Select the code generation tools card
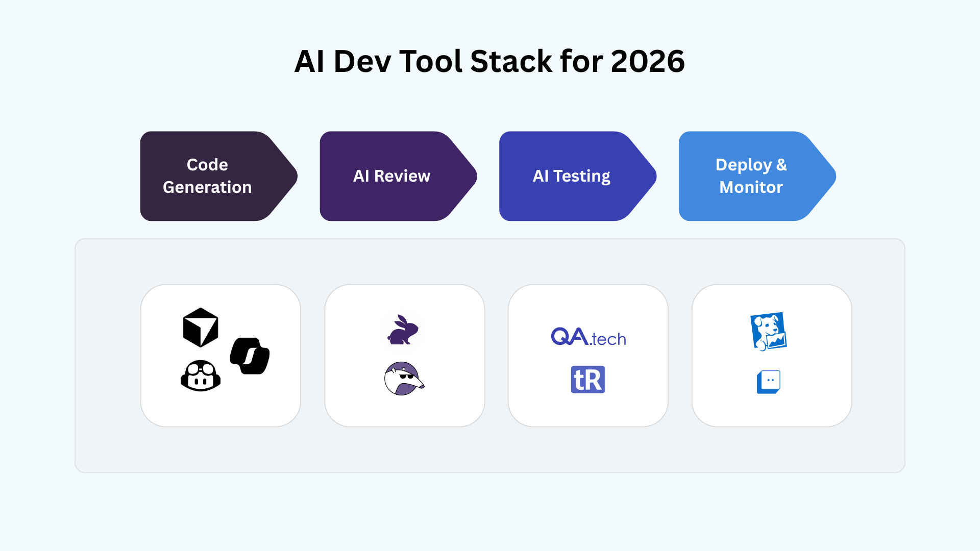980x551 pixels. 220,356
